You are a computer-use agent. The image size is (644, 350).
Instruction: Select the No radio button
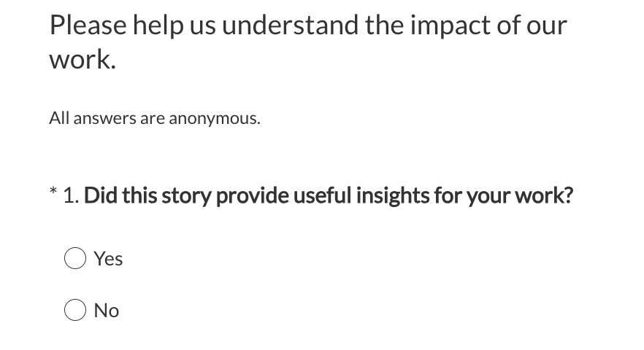[x=74, y=311]
